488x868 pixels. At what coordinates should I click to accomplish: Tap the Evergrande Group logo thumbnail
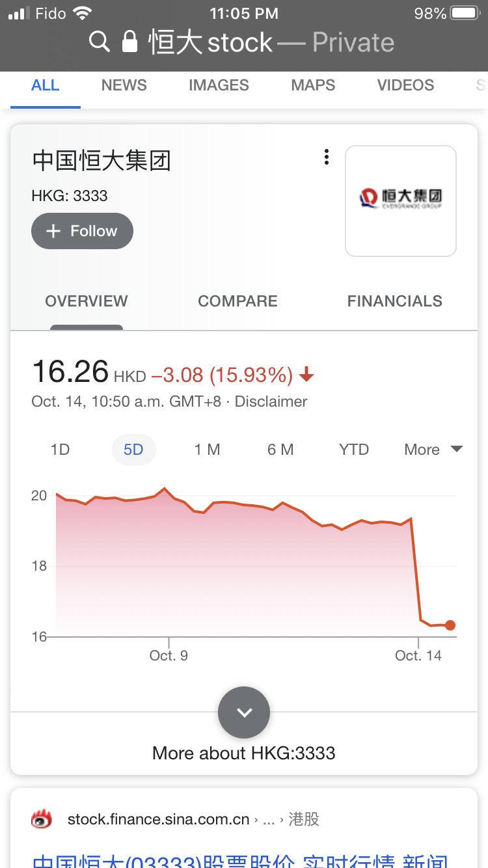click(401, 201)
